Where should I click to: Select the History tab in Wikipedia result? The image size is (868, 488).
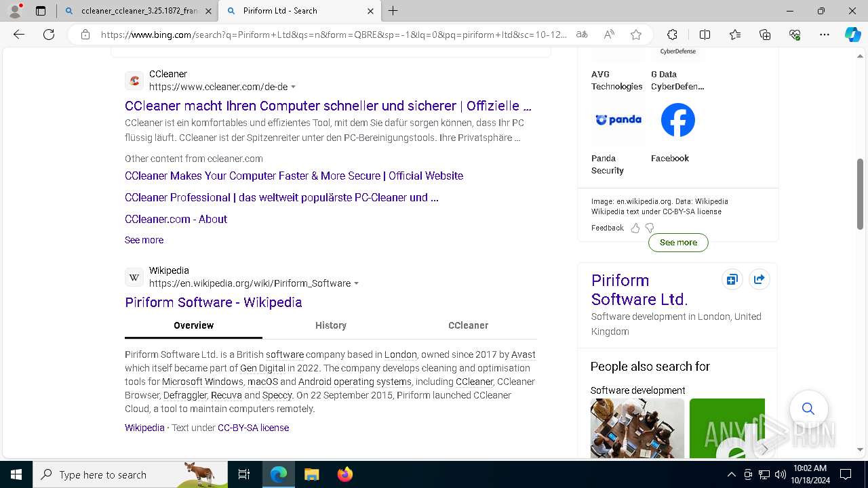[331, 325]
